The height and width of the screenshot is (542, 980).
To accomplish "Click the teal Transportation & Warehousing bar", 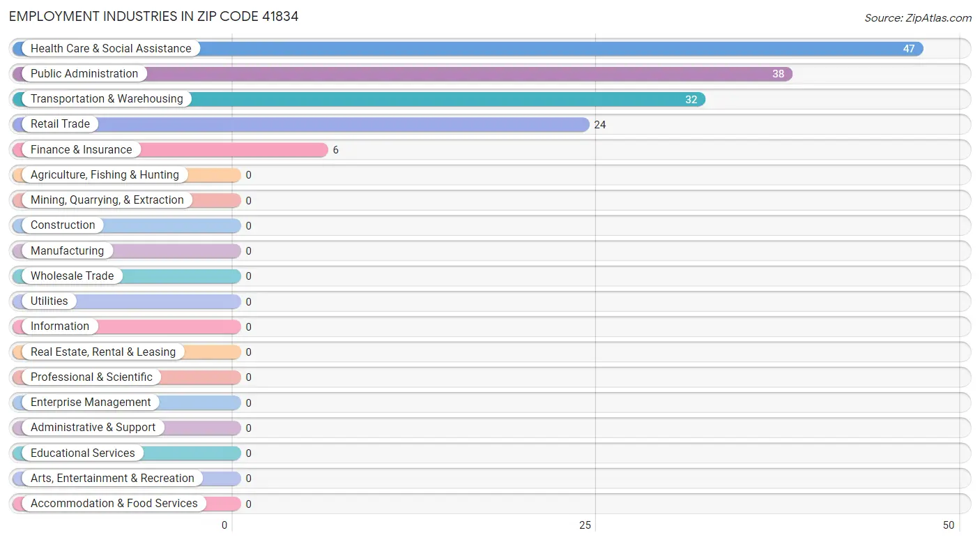I will (359, 99).
